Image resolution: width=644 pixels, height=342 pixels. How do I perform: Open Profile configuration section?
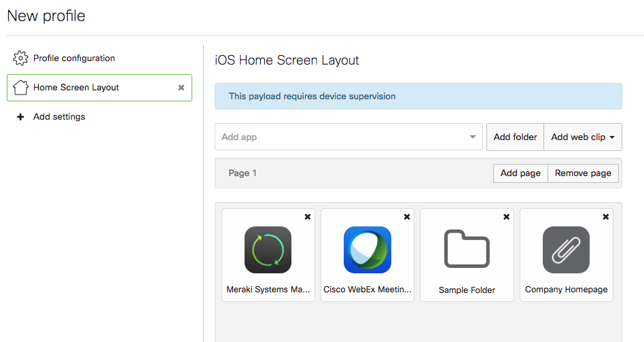tap(74, 58)
